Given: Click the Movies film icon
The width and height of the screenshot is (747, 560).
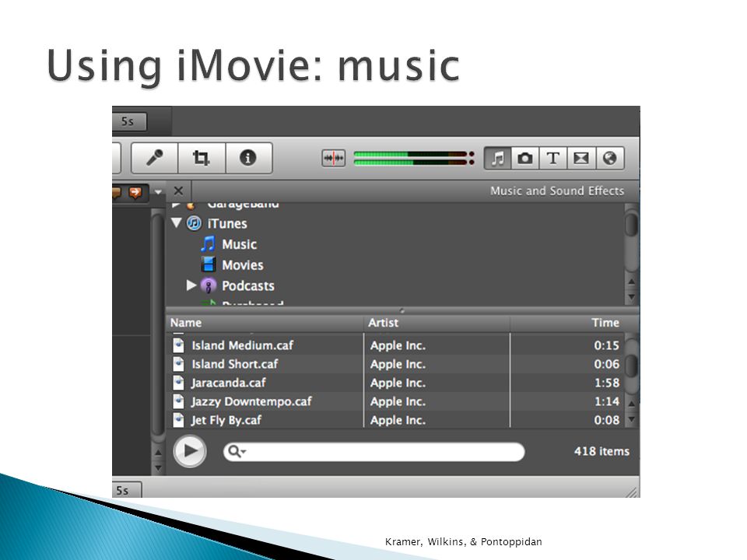Looking at the screenshot, I should [x=209, y=264].
